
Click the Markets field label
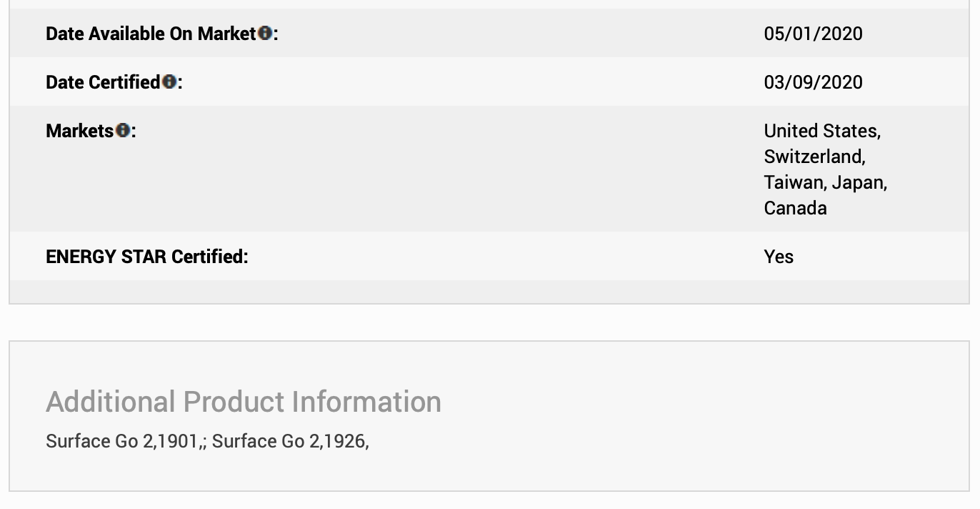(80, 131)
